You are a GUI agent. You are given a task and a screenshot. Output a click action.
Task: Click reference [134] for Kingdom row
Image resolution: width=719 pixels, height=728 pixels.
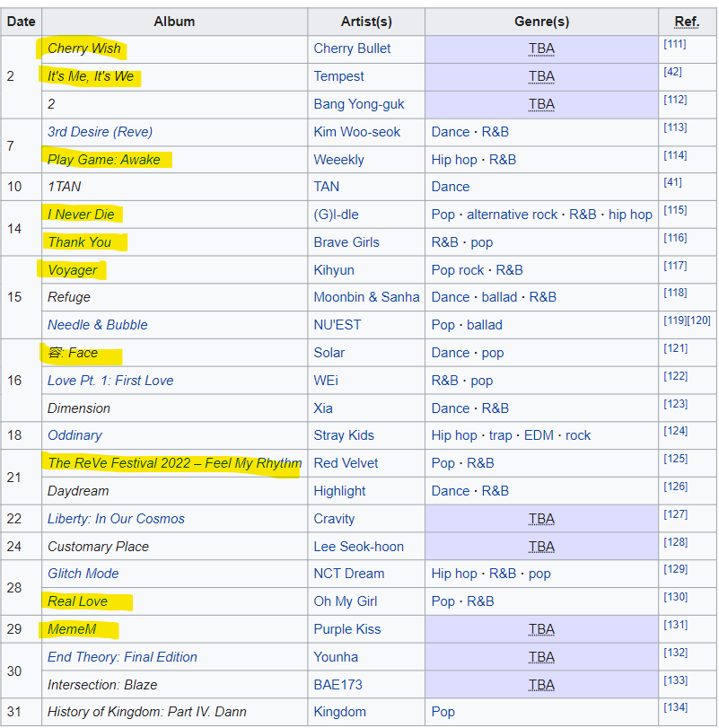point(675,708)
